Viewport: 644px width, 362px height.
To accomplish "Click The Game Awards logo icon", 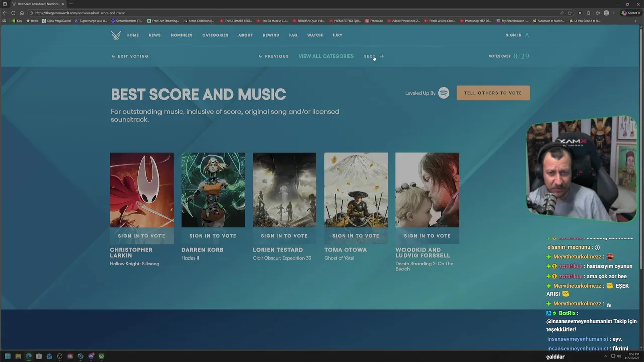I will 116,35.
